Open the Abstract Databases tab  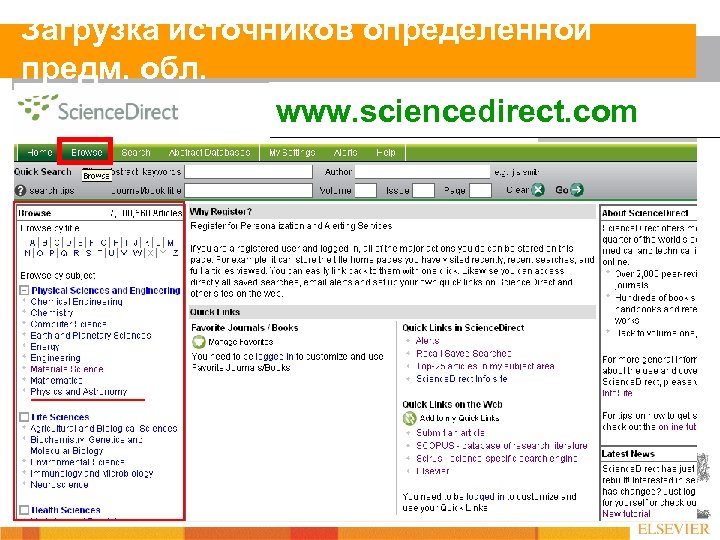click(x=209, y=152)
